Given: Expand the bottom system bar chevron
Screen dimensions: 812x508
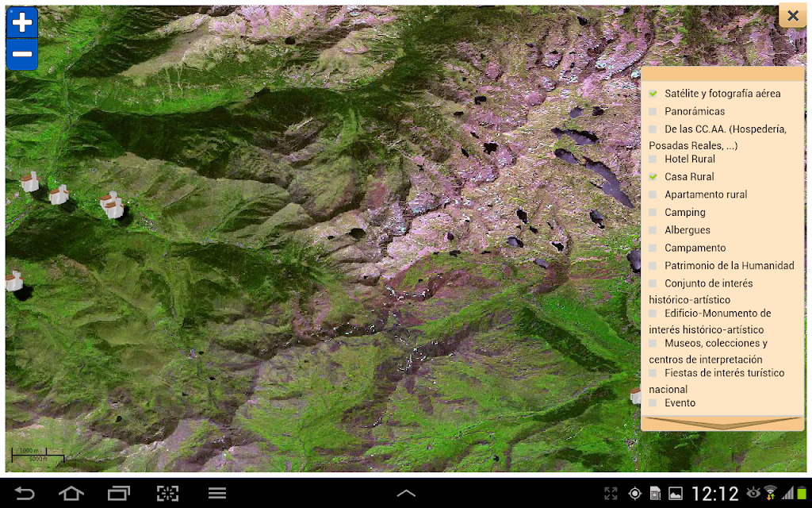Looking at the screenshot, I should [406, 493].
